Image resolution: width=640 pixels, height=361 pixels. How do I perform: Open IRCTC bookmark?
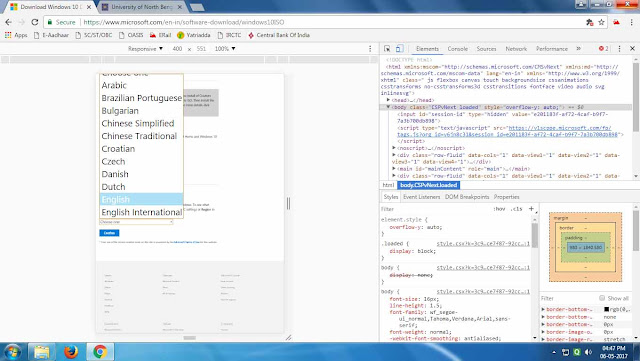[229, 35]
